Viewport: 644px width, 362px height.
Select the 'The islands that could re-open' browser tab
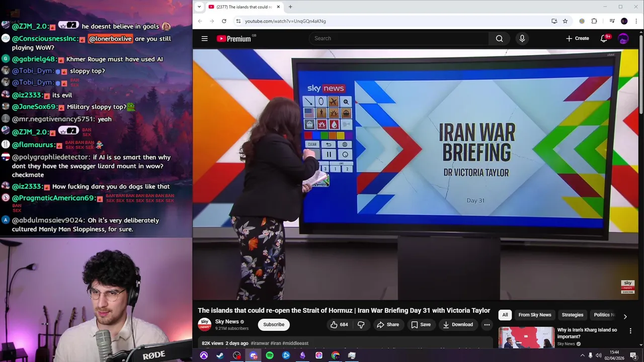point(244,7)
